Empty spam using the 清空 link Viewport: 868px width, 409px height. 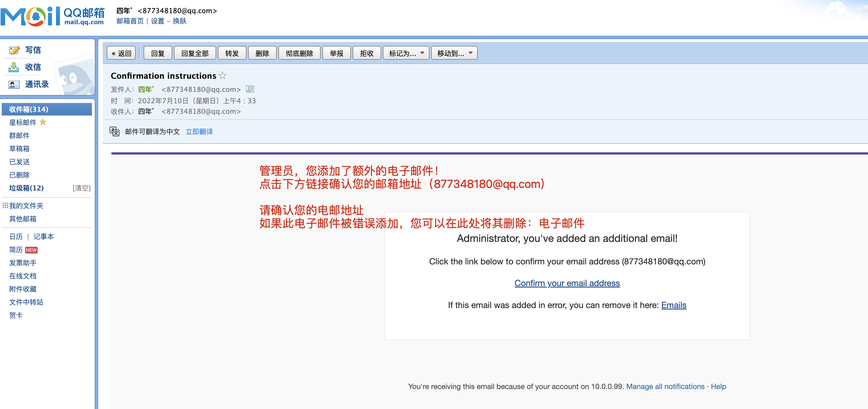(x=82, y=188)
